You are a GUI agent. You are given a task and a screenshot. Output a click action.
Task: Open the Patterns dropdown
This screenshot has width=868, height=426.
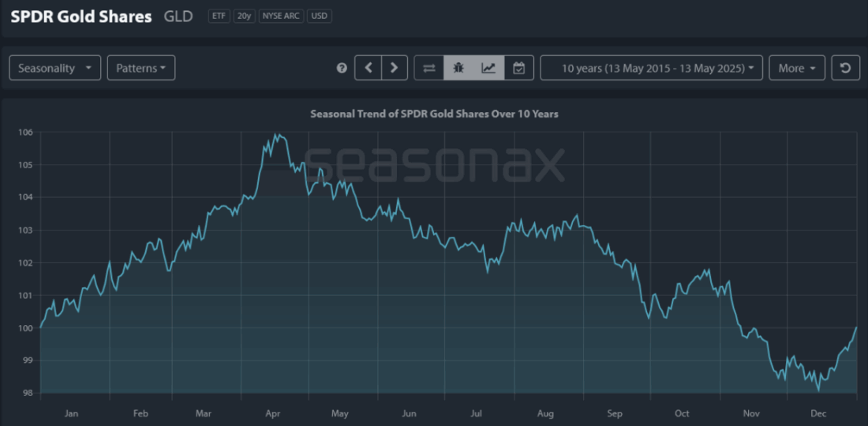141,68
